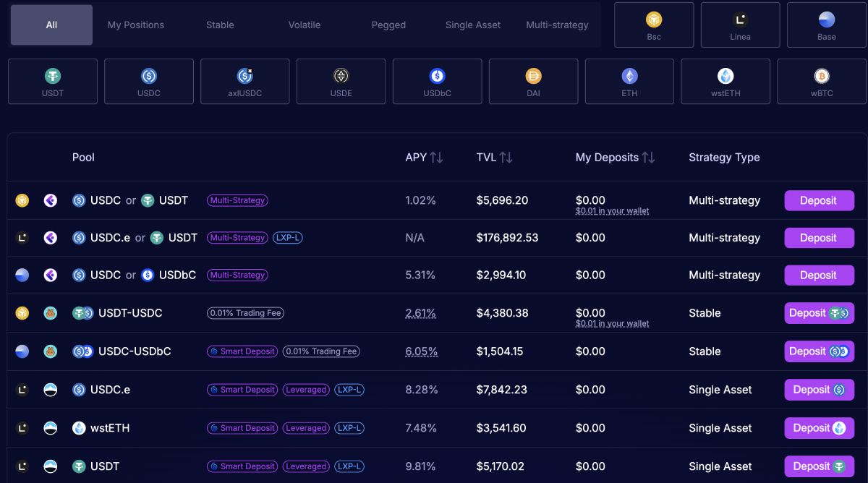Viewport: 868px width, 483px height.
Task: Deposit into wstETH single asset pool
Action: 819,428
